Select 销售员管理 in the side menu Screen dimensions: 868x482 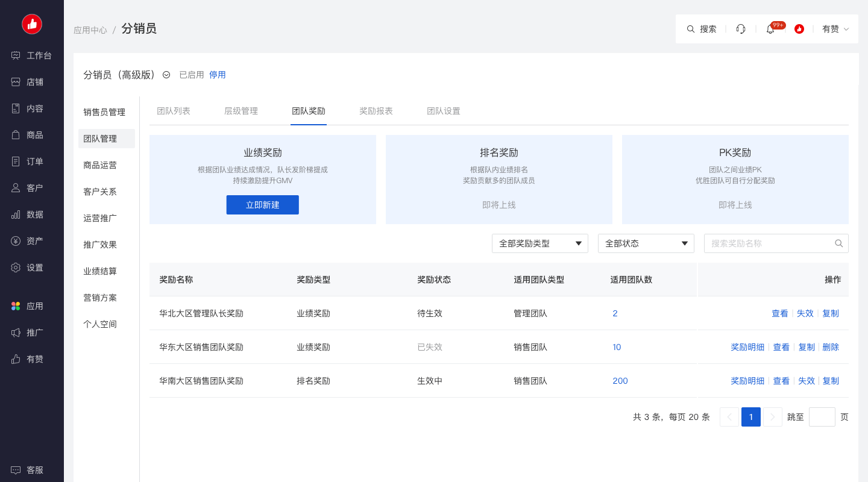[104, 112]
